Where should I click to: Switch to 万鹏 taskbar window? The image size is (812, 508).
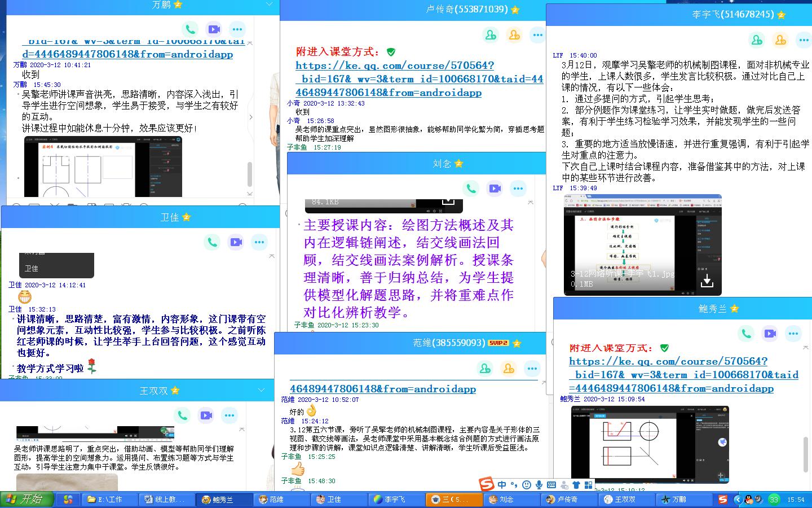click(x=684, y=500)
